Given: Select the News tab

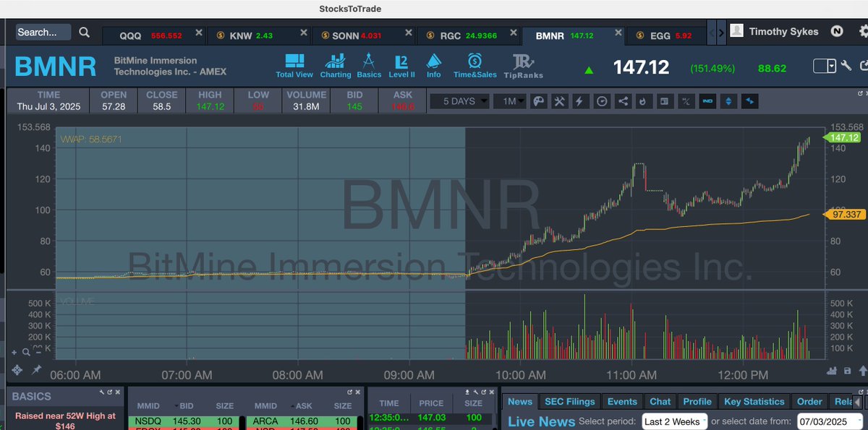Looking at the screenshot, I should click(520, 401).
